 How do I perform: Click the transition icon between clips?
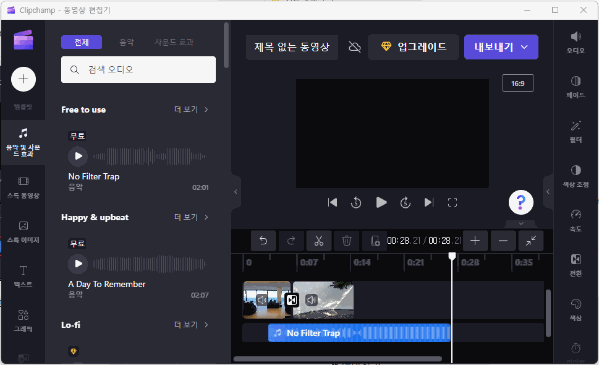(x=292, y=300)
